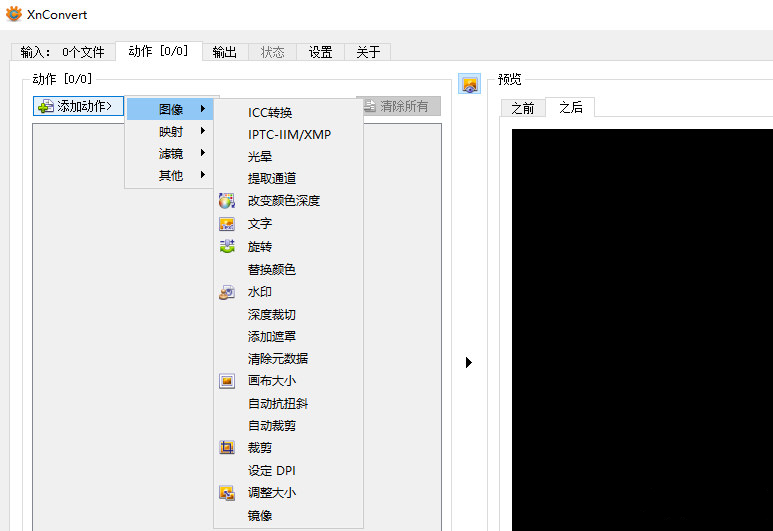The width and height of the screenshot is (773, 531).
Task: Click the Crop (裁剪) tool icon
Action: pos(227,448)
